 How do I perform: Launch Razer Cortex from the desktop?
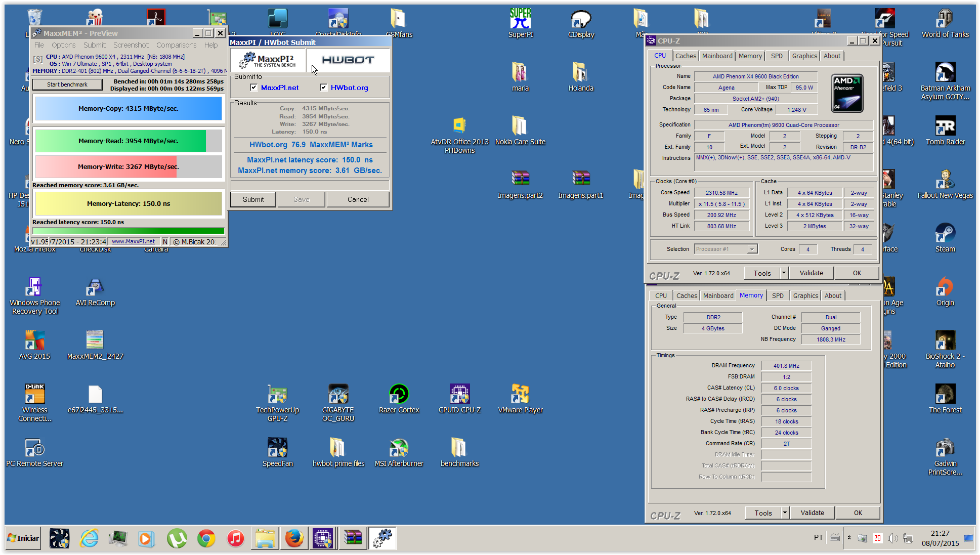(x=399, y=399)
